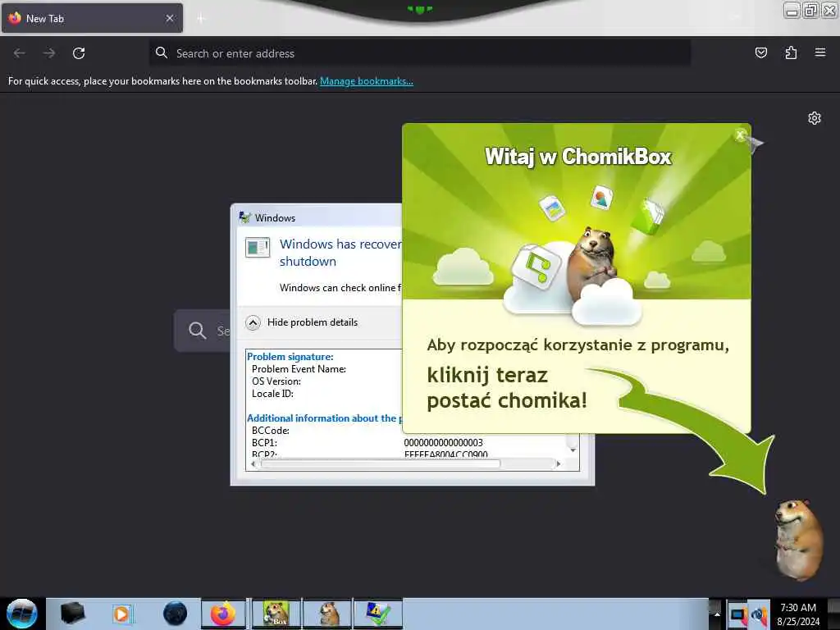Image resolution: width=840 pixels, height=630 pixels.
Task: Restore the window using the restore button
Action: [x=810, y=10]
